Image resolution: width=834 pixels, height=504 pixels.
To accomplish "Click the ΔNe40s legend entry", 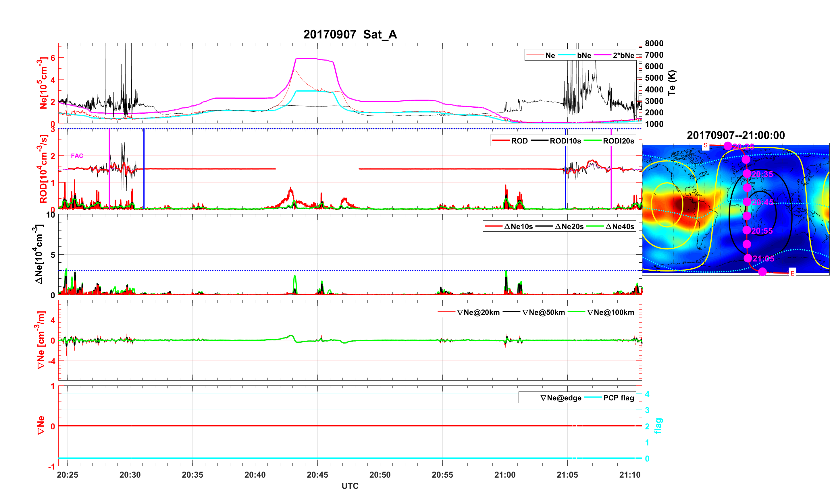I will pyautogui.click(x=619, y=227).
